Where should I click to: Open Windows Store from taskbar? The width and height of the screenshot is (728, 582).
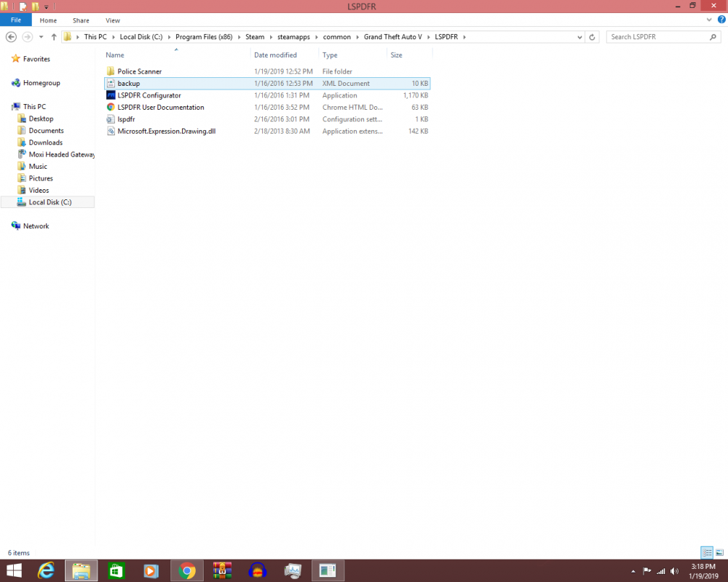[x=116, y=570]
